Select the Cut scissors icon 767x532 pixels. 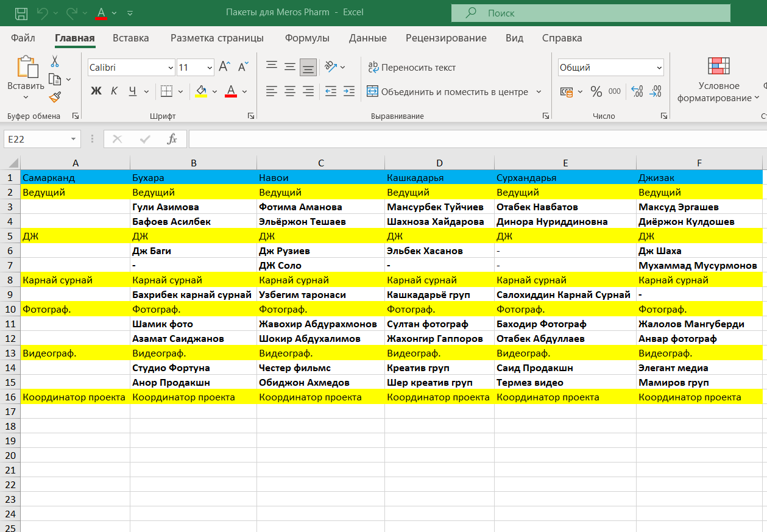(55, 62)
